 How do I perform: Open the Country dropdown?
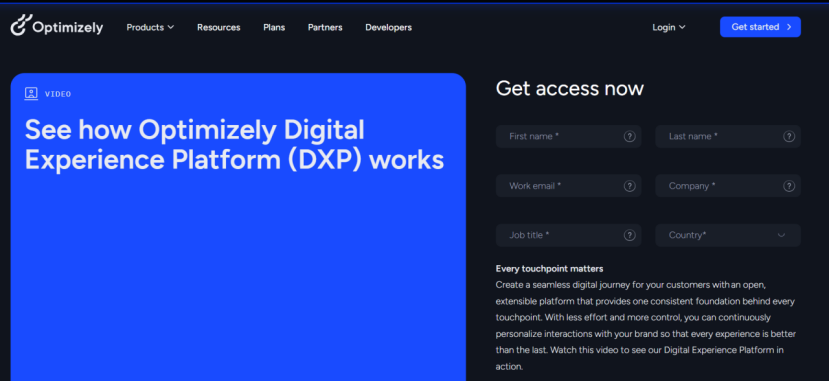[x=728, y=235]
